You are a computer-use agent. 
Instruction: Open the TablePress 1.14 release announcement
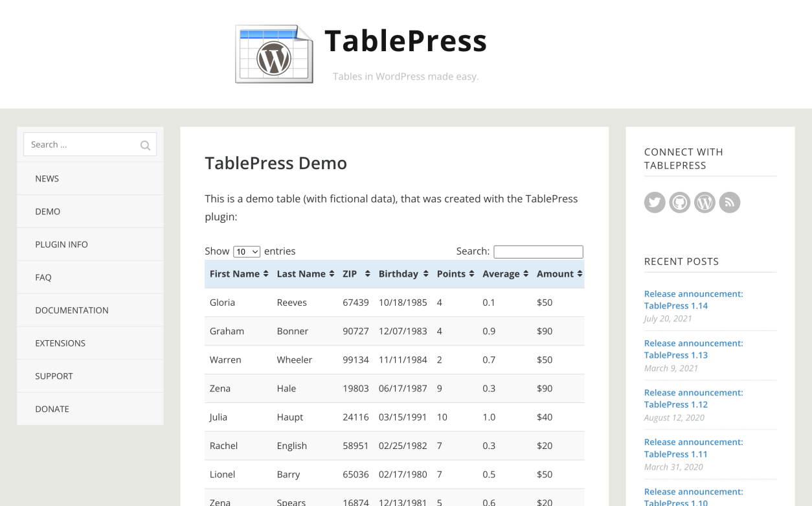pyautogui.click(x=693, y=299)
